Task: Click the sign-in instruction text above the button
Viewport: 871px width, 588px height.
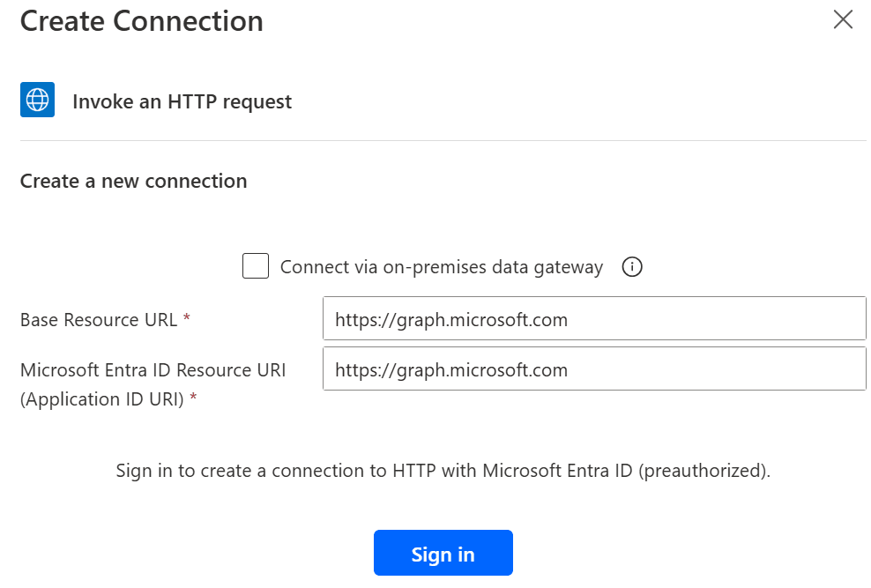Action: pyautogui.click(x=443, y=471)
